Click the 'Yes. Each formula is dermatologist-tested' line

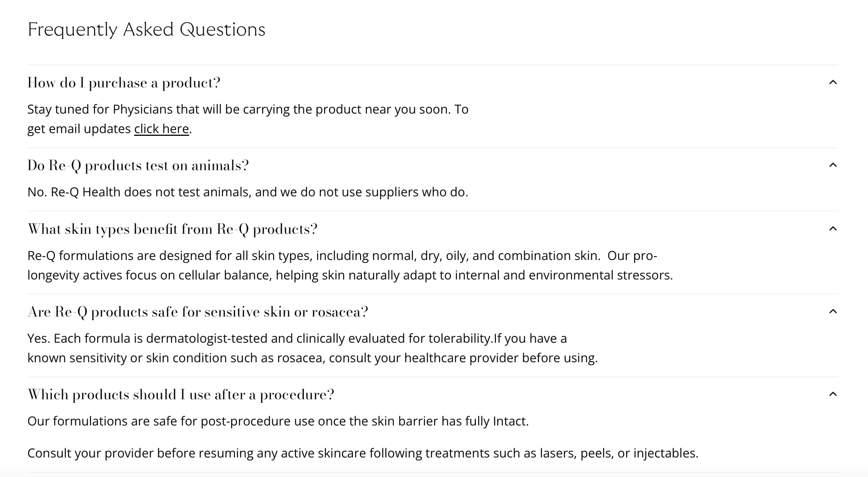[x=297, y=338]
